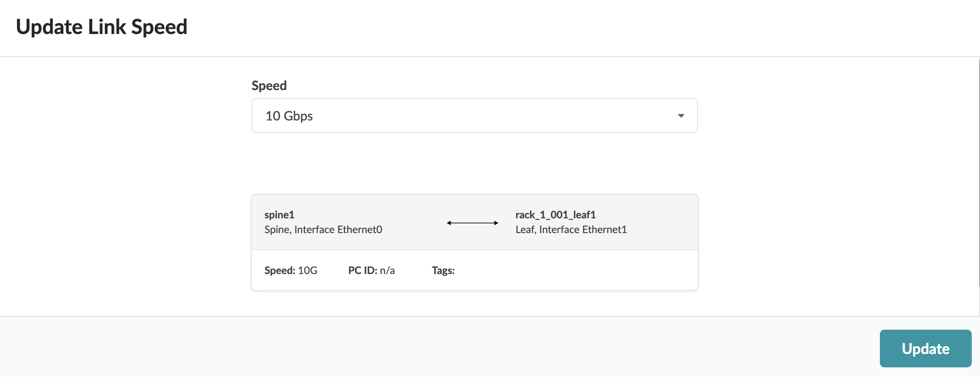Click the 10 Gbps selected value text
This screenshot has width=980, height=377.
(289, 116)
